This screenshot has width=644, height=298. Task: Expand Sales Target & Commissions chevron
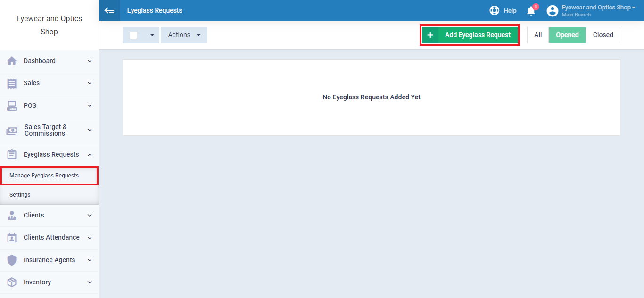click(90, 130)
